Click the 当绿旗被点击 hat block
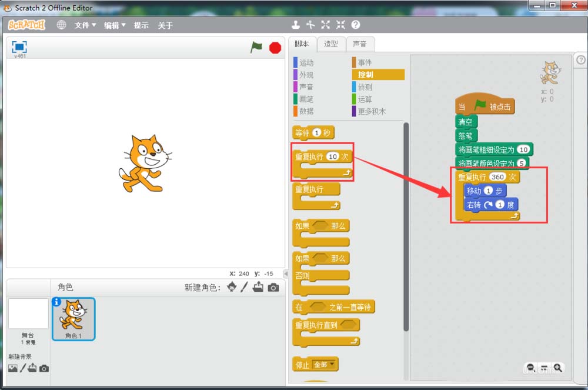588x390 pixels. click(x=485, y=105)
